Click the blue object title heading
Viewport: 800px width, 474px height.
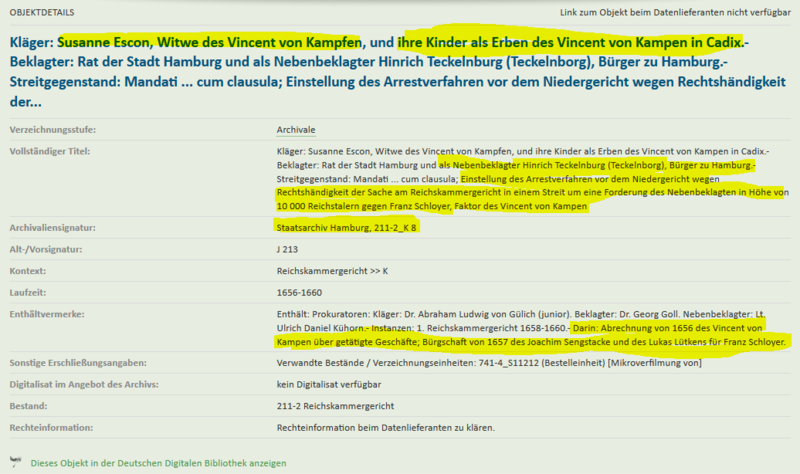[380, 73]
